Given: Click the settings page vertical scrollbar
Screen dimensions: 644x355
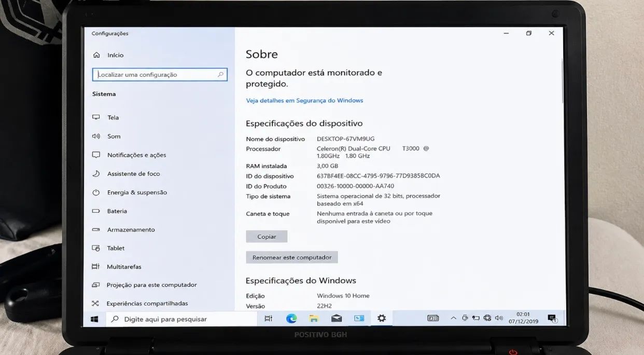Looking at the screenshot, I should click(563, 80).
